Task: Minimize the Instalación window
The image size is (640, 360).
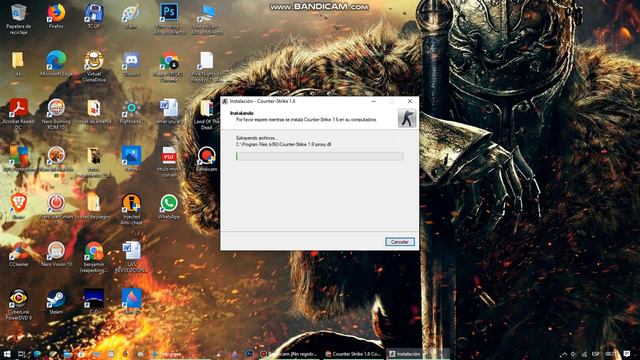Action: [x=373, y=101]
